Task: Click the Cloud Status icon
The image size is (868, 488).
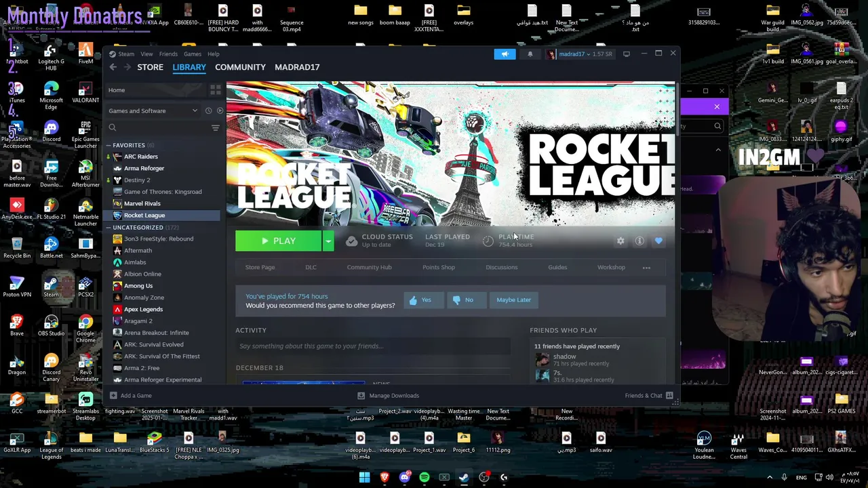Action: (351, 241)
